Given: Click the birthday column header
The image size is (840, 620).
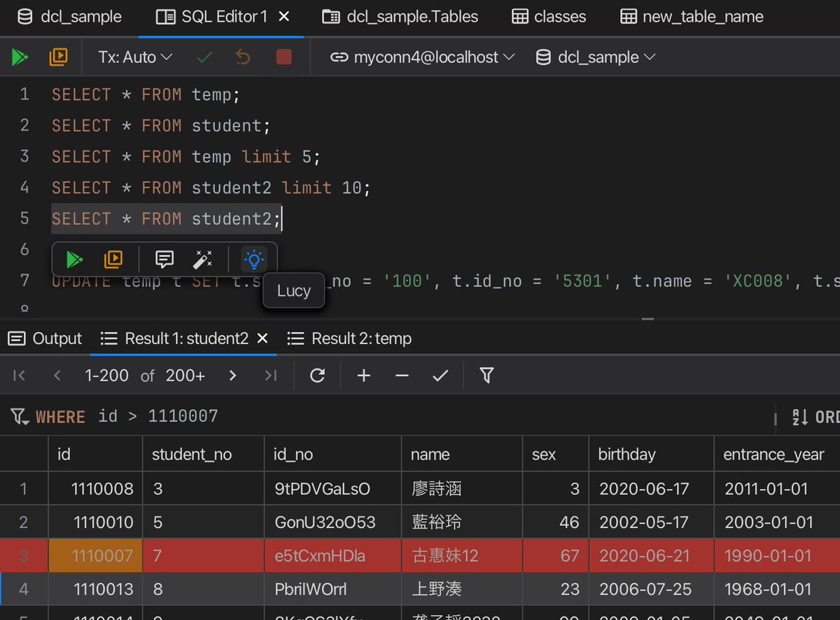Looking at the screenshot, I should coord(651,455).
